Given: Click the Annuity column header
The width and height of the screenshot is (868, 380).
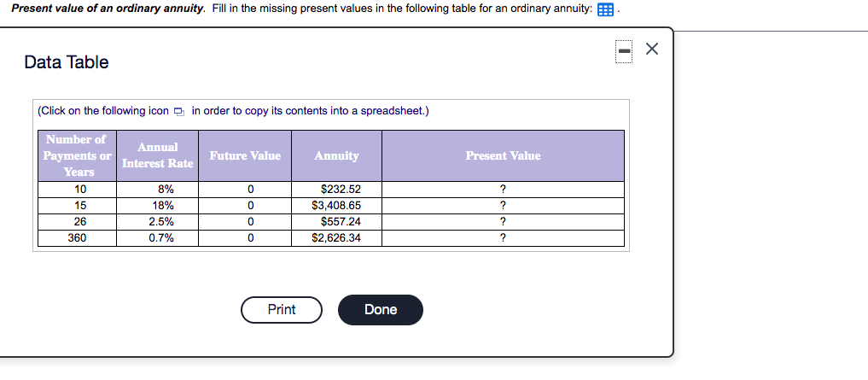Looking at the screenshot, I should tap(336, 155).
